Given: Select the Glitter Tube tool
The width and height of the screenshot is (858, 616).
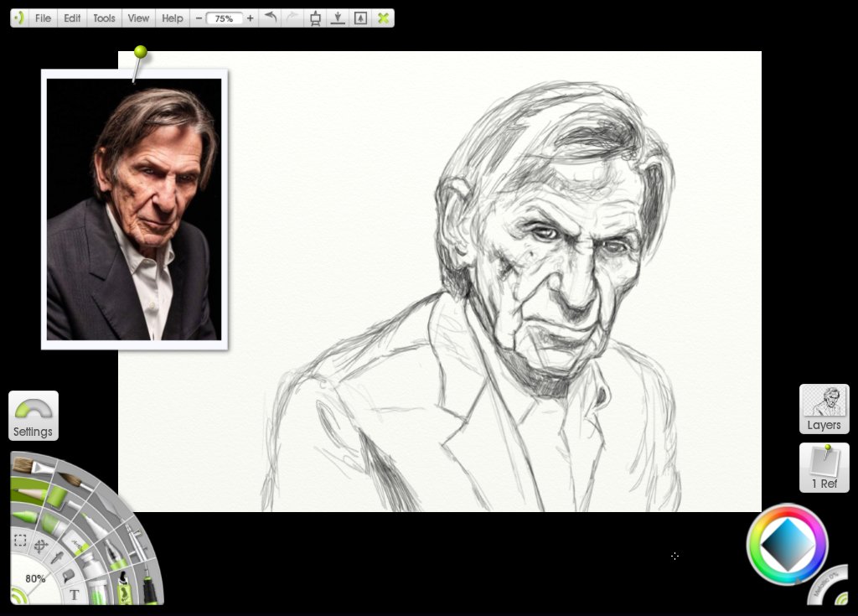Looking at the screenshot, I should pyautogui.click(x=97, y=592).
